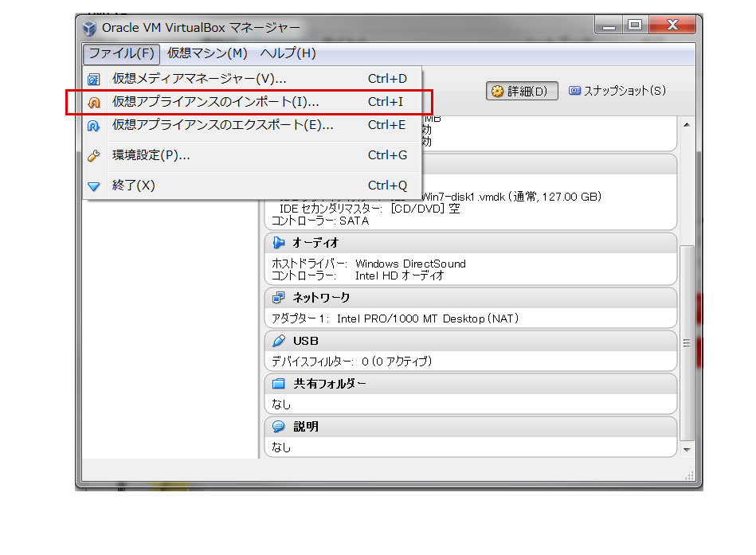
Task: Choose 仮想アプライアンスのエクスポート(E)... entry
Action: click(x=253, y=125)
